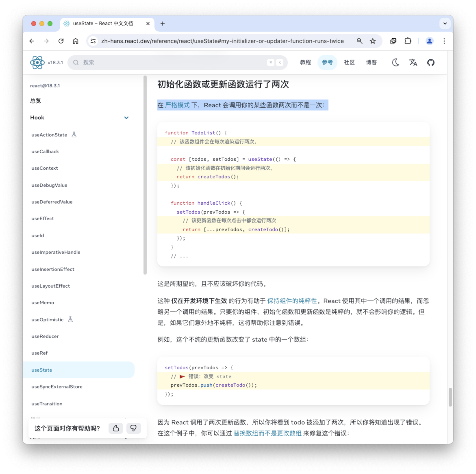Bookmark the page via the star icon

click(x=373, y=41)
